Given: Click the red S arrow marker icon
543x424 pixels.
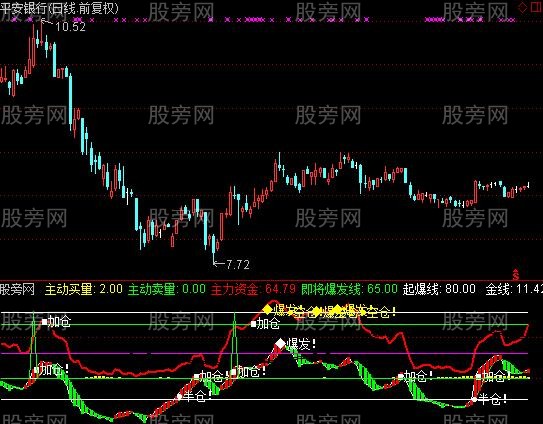Looking at the screenshot, I should tap(516, 274).
